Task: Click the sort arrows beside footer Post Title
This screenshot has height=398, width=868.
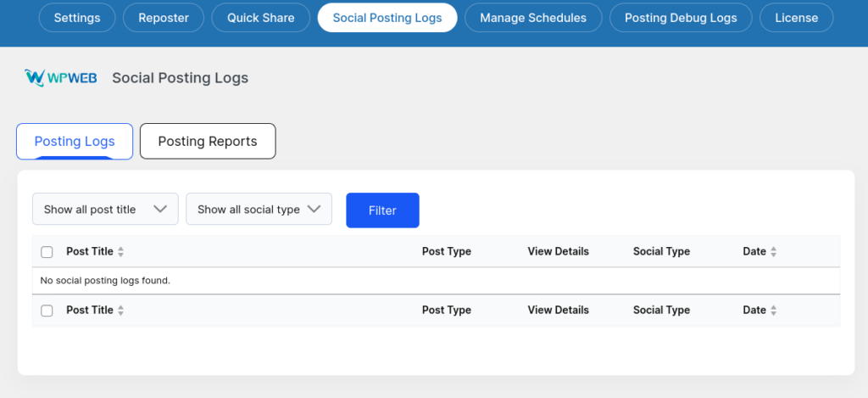Action: 120,311
